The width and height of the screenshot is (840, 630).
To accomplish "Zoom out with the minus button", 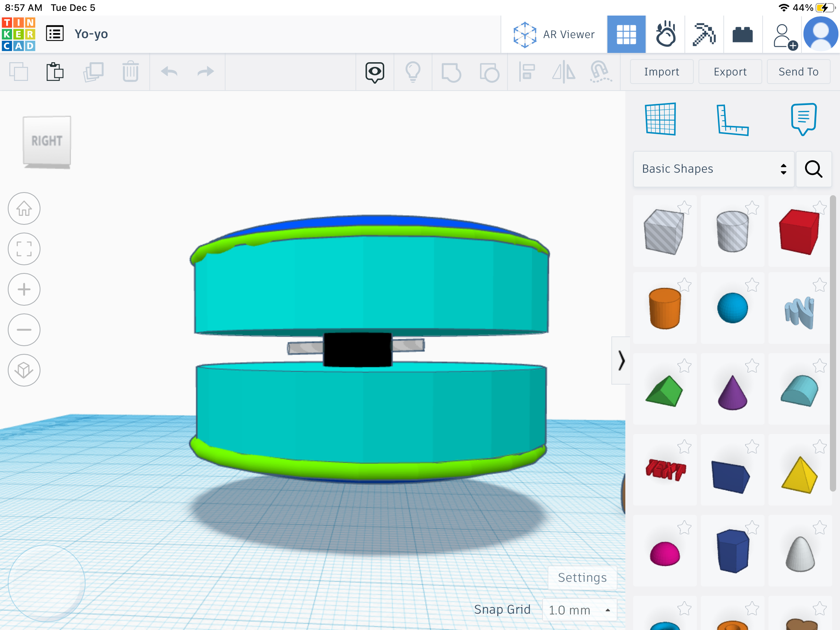I will [x=24, y=330].
